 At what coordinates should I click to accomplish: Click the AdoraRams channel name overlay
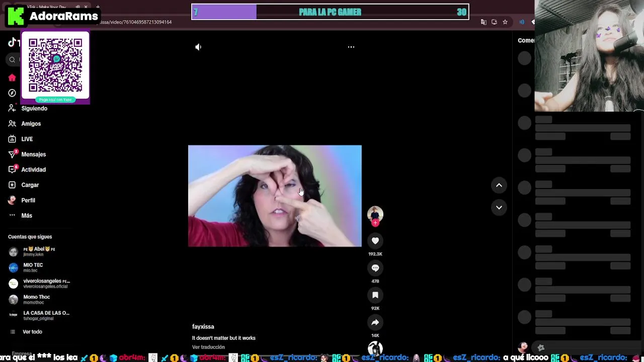[x=63, y=16]
